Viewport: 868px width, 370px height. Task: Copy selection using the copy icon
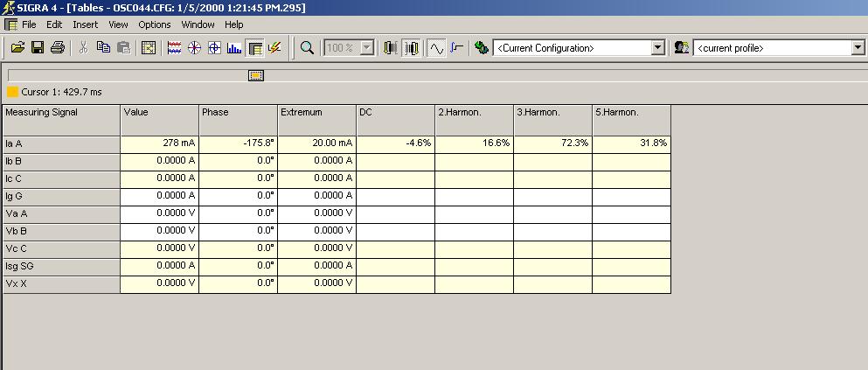pos(103,47)
